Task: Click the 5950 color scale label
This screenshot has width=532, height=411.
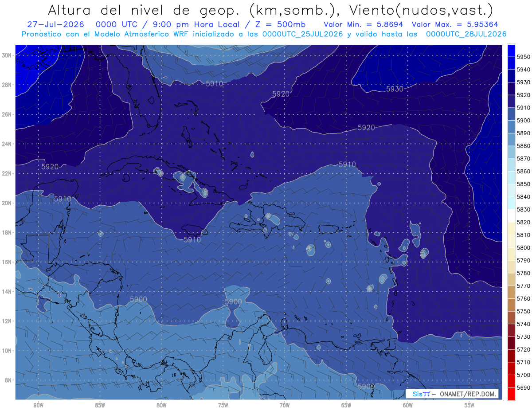Action: (x=523, y=57)
